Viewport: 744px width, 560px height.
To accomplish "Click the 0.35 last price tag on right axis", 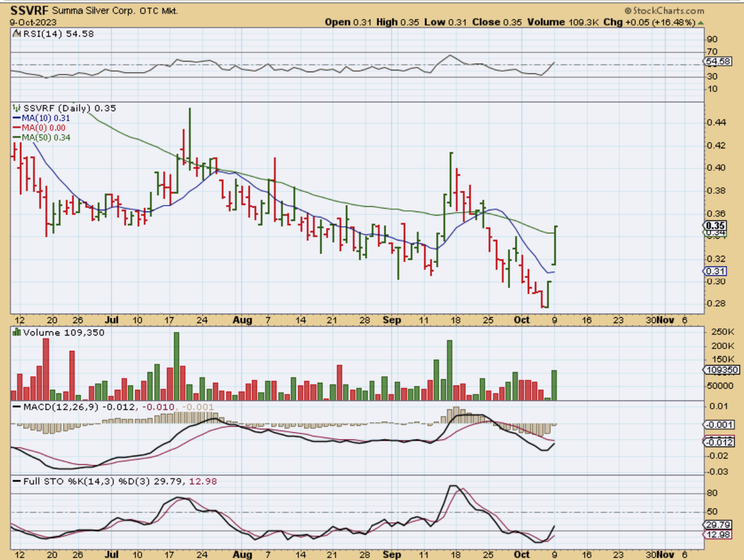I will (x=716, y=226).
